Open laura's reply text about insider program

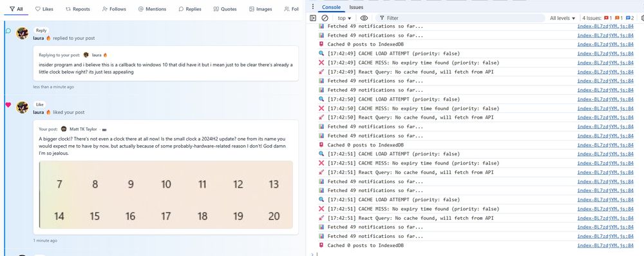click(166, 68)
